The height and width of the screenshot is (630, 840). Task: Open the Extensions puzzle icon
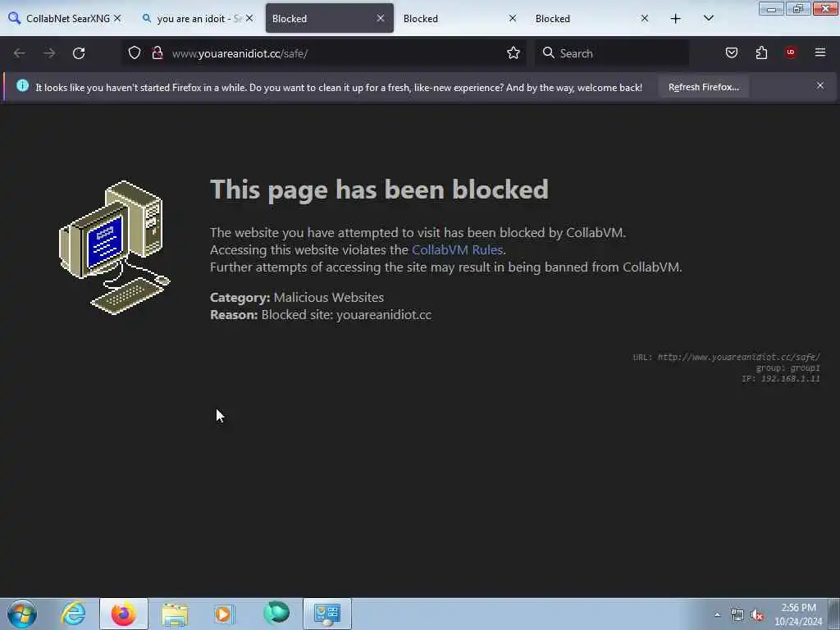pyautogui.click(x=761, y=52)
